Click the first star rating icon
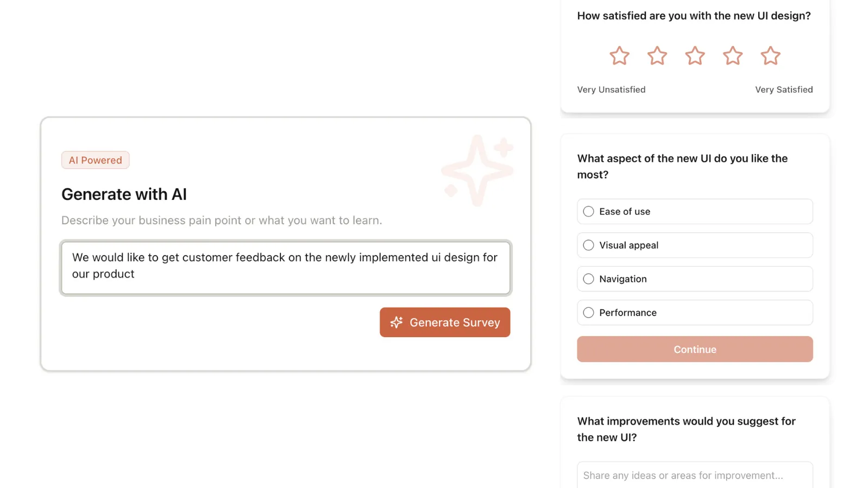868x488 pixels. 619,56
